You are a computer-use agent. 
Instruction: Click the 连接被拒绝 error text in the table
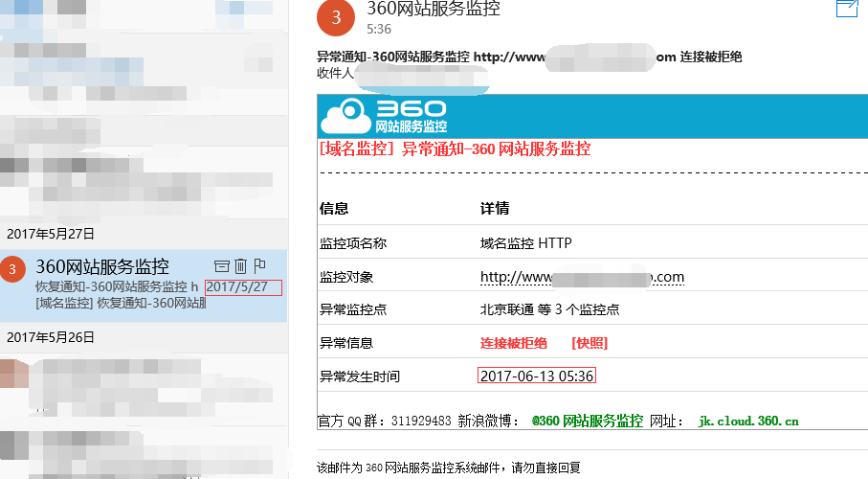point(514,343)
